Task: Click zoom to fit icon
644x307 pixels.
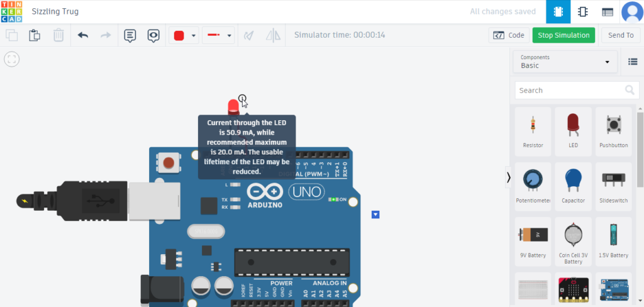Action: click(11, 59)
